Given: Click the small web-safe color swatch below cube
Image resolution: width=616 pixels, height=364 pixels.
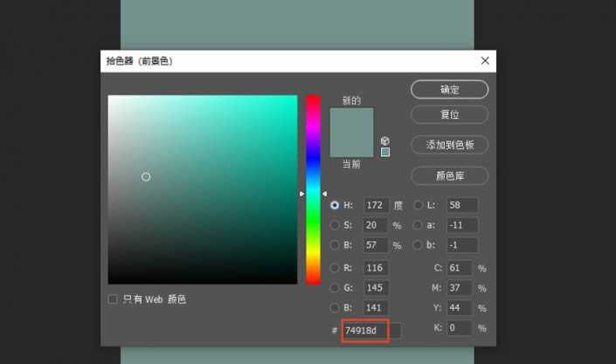Looking at the screenshot, I should point(385,152).
